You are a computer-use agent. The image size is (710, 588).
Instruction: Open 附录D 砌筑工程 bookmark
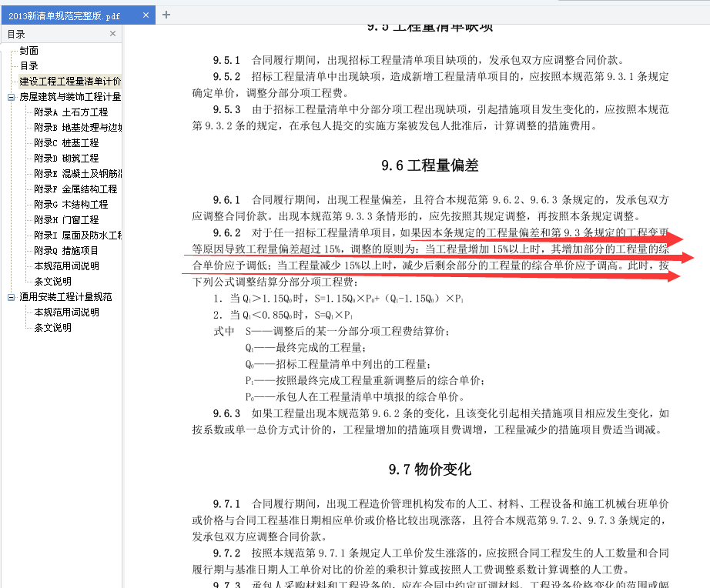tap(66, 159)
